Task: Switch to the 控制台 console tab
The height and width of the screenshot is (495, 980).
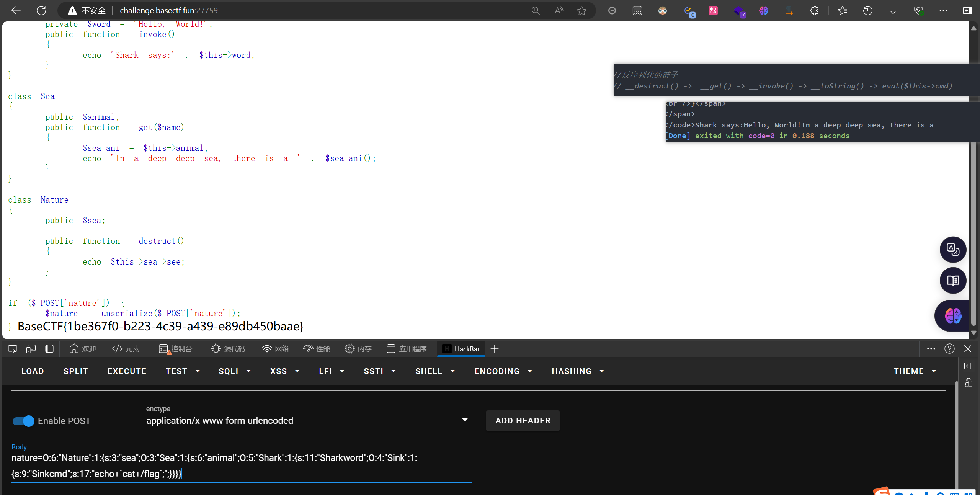Action: 175,349
